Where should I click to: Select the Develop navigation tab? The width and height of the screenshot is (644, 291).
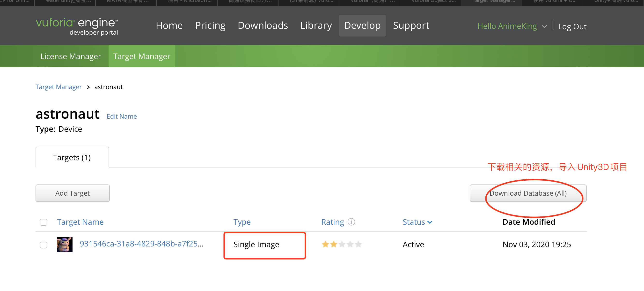point(362,26)
